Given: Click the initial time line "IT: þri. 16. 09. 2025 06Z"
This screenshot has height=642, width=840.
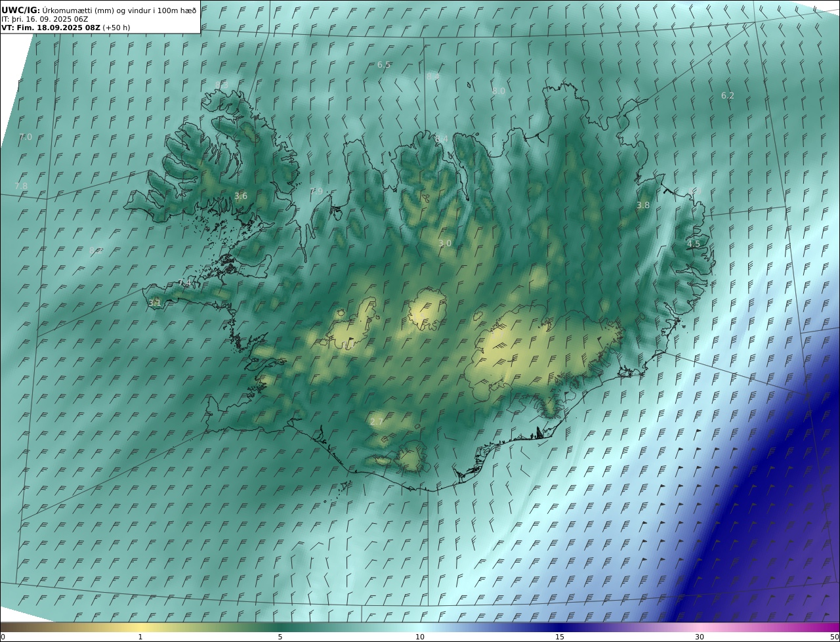Looking at the screenshot, I should [45, 19].
